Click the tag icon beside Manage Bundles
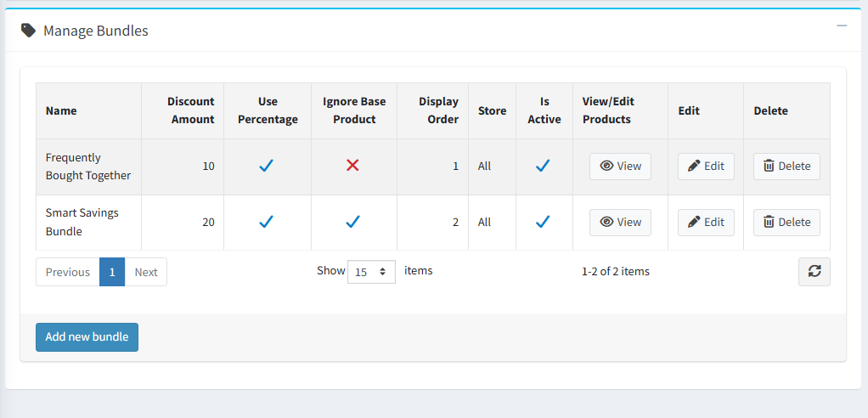The image size is (868, 418). [x=29, y=31]
